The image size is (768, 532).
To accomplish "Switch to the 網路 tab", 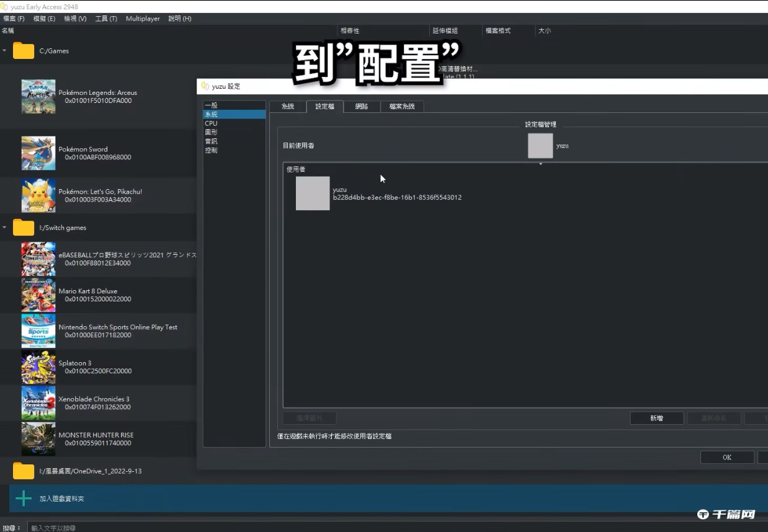I will coord(362,106).
